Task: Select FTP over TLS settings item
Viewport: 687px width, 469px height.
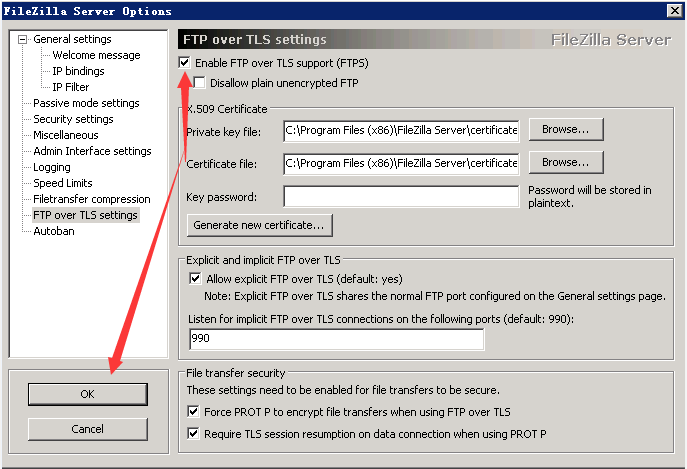Action: (85, 215)
